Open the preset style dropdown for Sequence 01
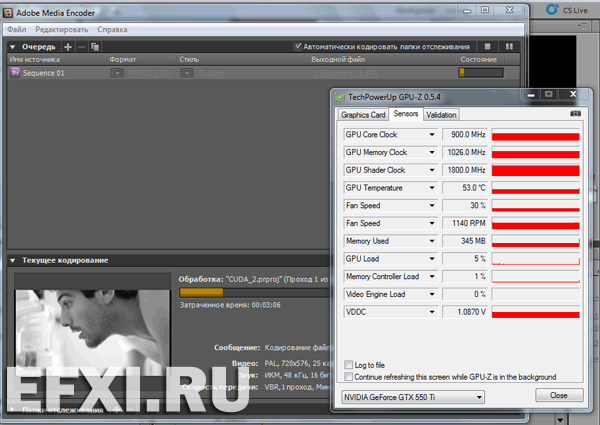This screenshot has width=600, height=425. pyautogui.click(x=187, y=73)
